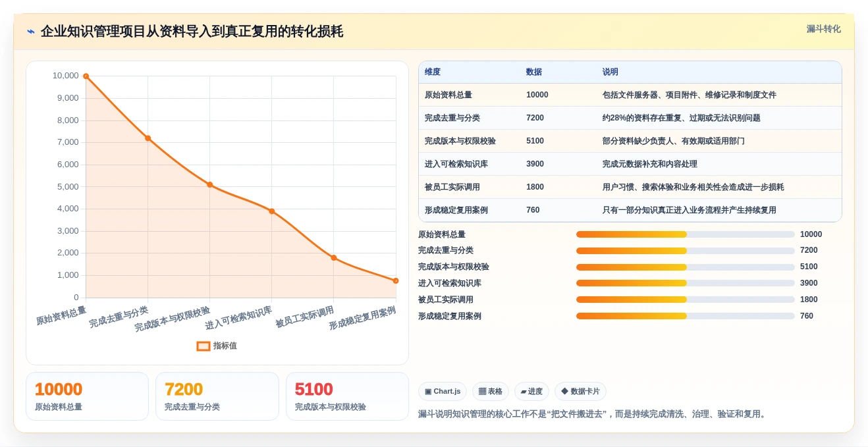Select the 完成去重与分类 table row name
The image size is (868, 447).
pyautogui.click(x=452, y=118)
